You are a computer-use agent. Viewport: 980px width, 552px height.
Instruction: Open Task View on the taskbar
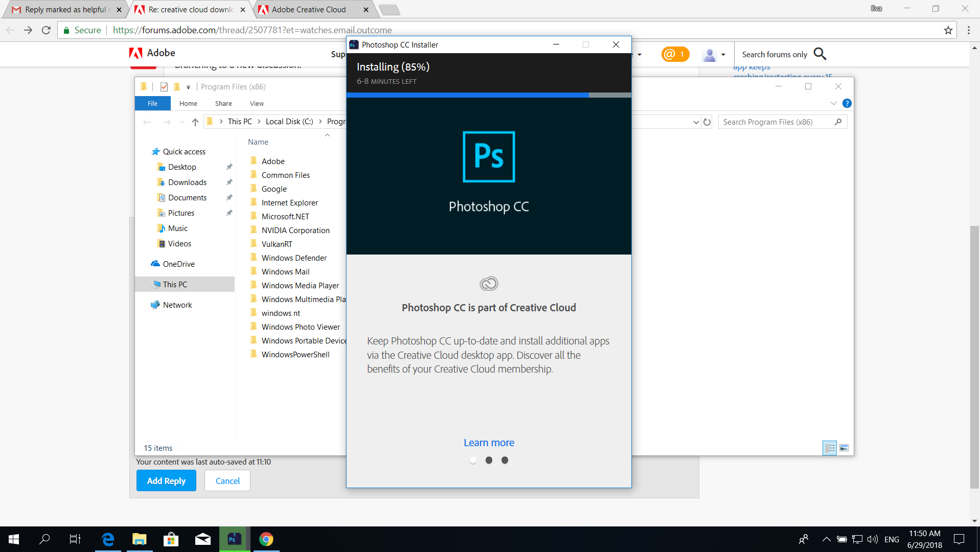(x=75, y=539)
